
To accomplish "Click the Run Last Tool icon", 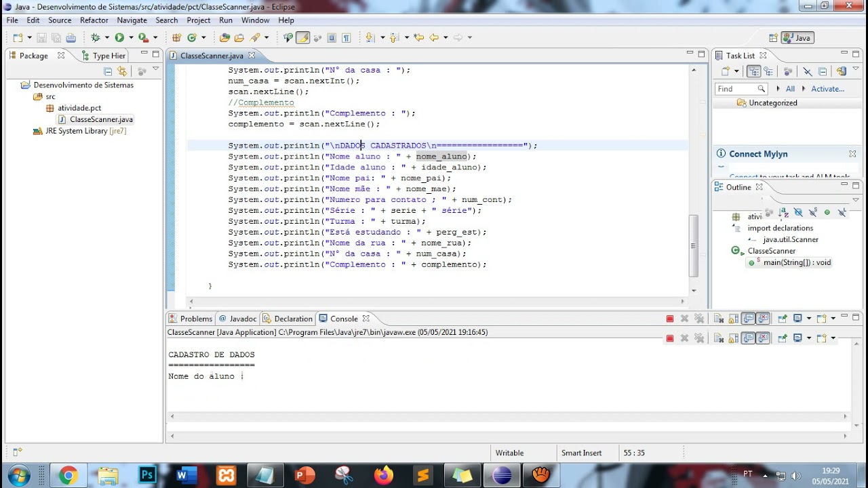I will (x=143, y=38).
